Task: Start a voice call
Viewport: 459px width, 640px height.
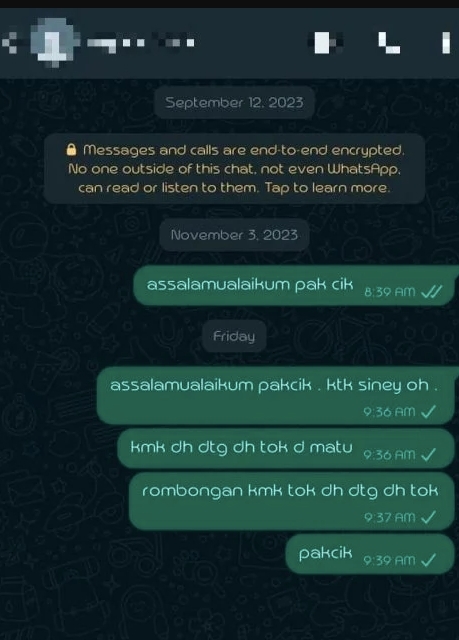Action: [x=389, y=43]
